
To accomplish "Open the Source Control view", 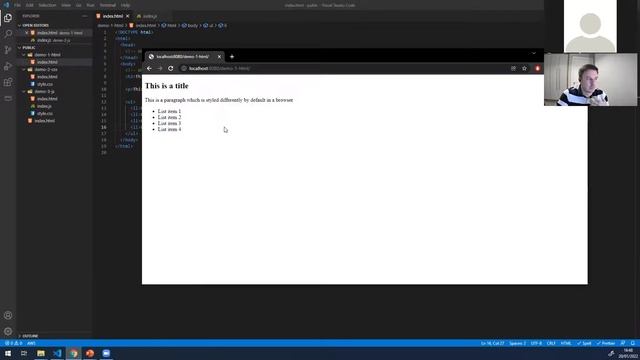I will (8, 50).
